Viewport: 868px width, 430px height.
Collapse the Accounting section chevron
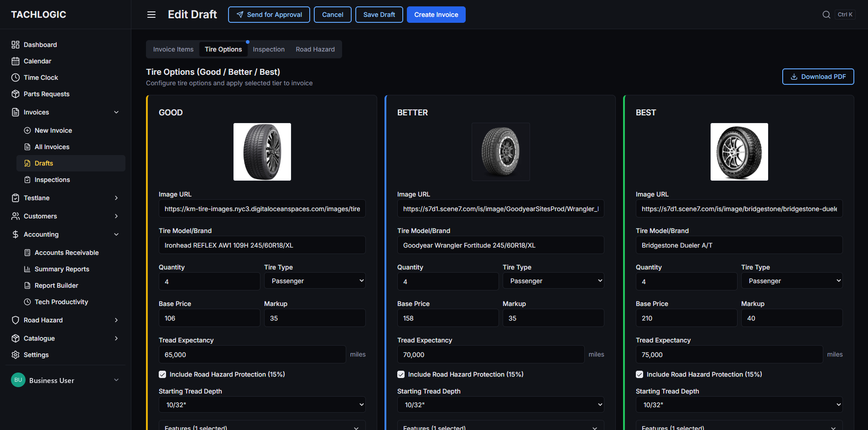(x=116, y=234)
